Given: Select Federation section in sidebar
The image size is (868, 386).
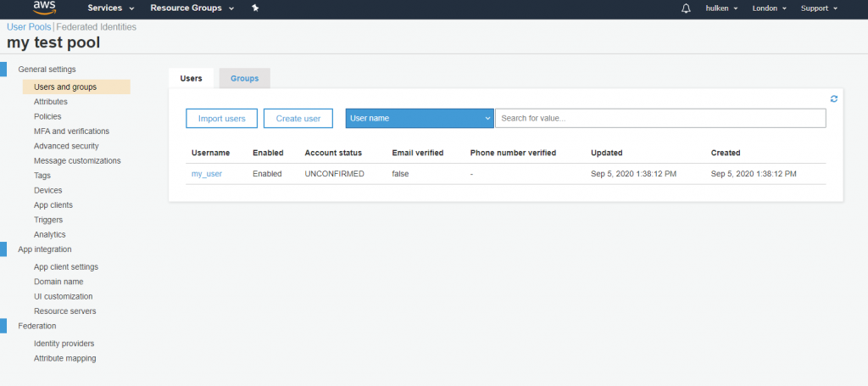Looking at the screenshot, I should pyautogui.click(x=37, y=326).
